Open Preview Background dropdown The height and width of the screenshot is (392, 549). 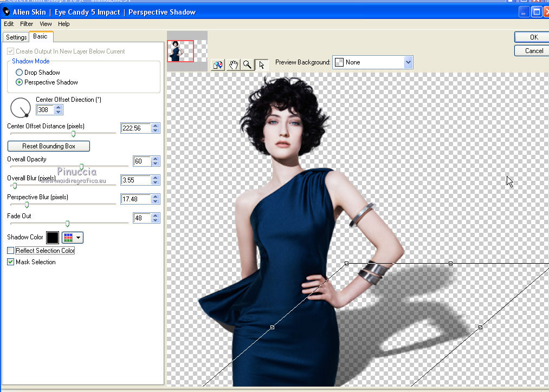[x=408, y=62]
